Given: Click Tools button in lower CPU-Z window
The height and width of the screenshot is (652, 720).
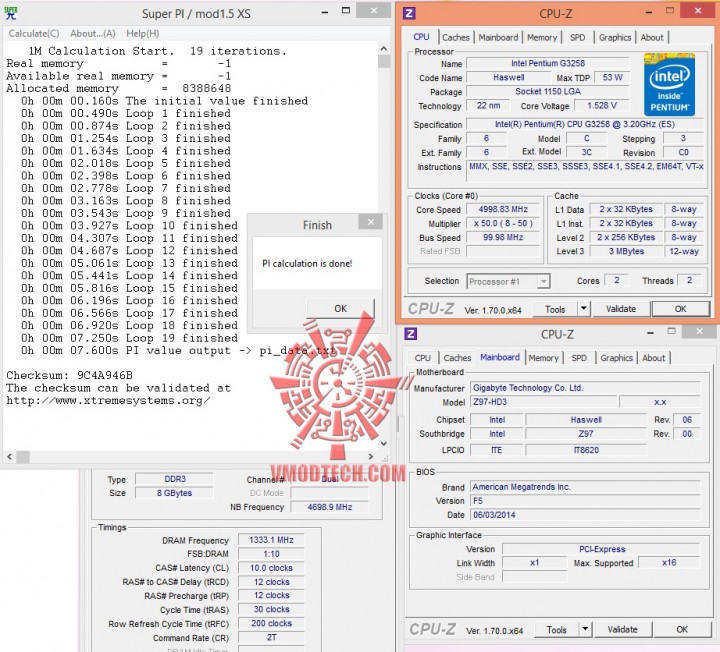Looking at the screenshot, I should click(557, 630).
